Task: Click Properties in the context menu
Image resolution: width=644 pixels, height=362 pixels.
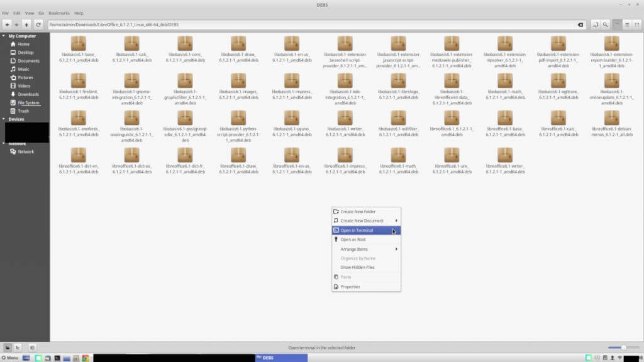Action: (x=350, y=287)
